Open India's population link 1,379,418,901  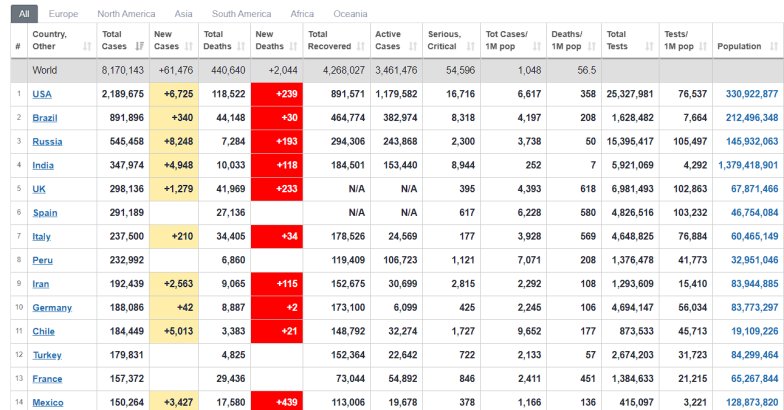tap(747, 165)
